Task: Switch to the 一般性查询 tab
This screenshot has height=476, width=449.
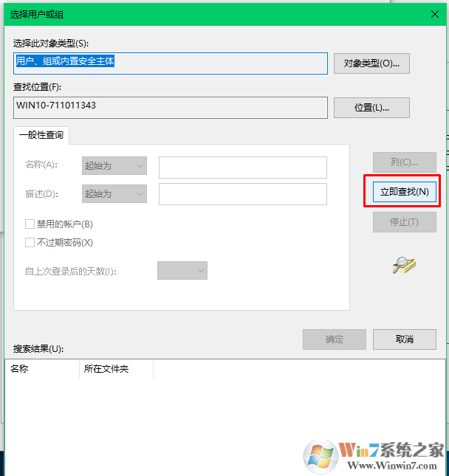Action: click(x=41, y=135)
